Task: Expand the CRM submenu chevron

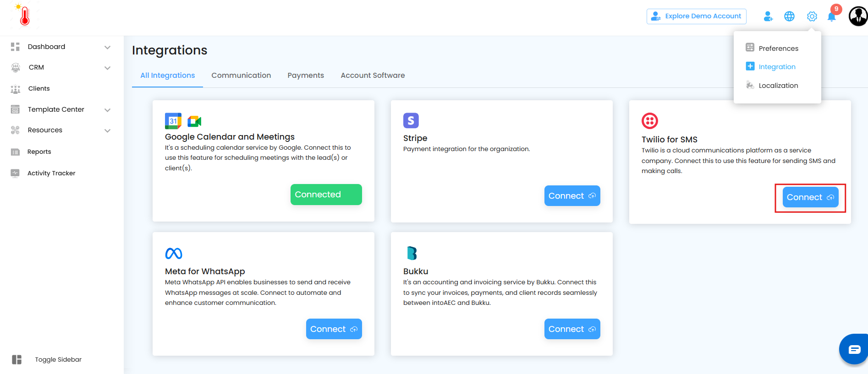Action: (x=107, y=68)
